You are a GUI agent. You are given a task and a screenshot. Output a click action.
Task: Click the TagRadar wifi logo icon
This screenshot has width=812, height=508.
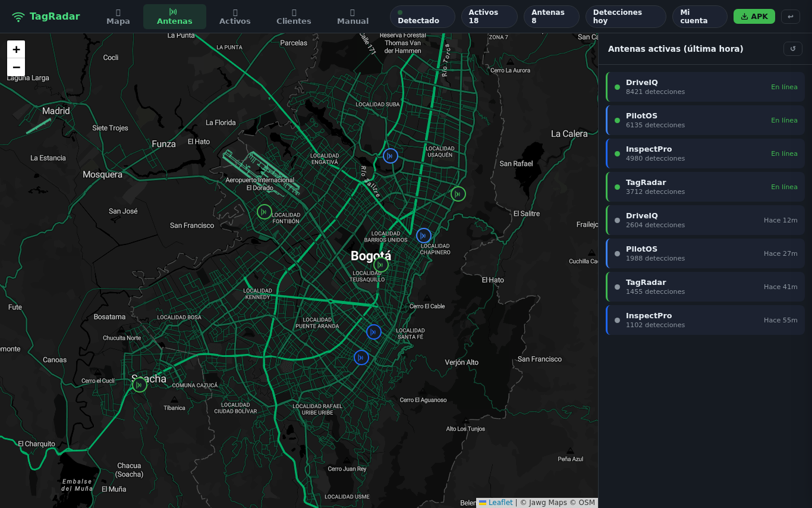18,17
